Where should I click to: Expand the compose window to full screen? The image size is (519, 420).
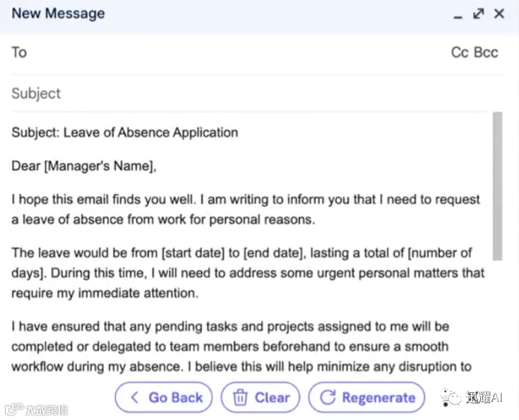click(478, 13)
